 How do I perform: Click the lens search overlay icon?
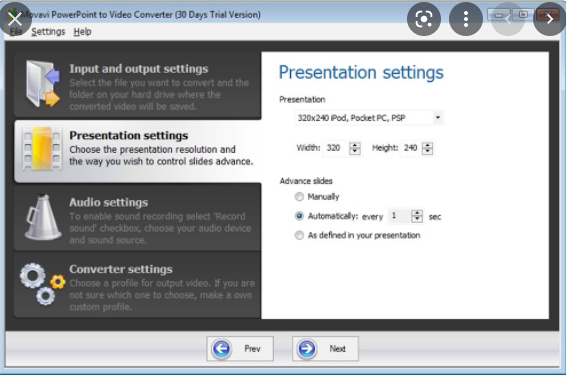click(x=424, y=19)
